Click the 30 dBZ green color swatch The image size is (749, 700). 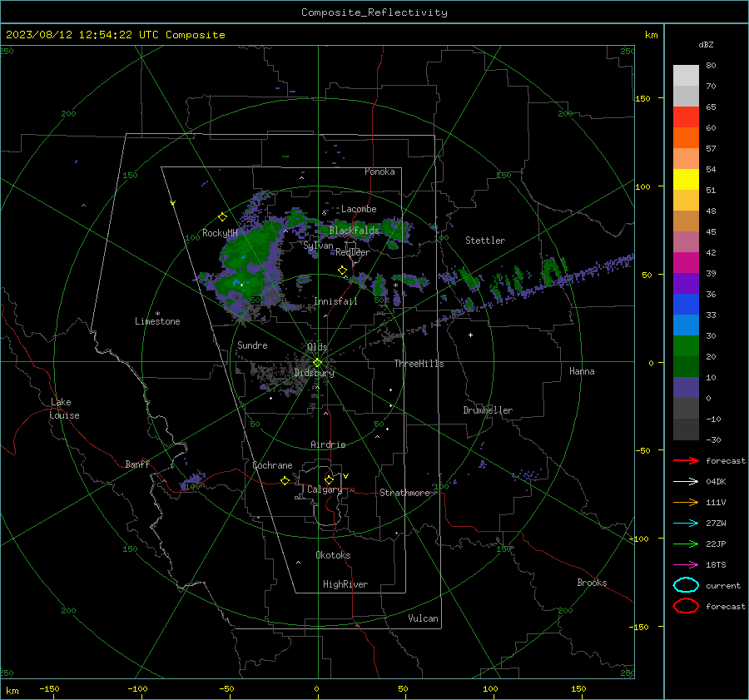point(686,345)
